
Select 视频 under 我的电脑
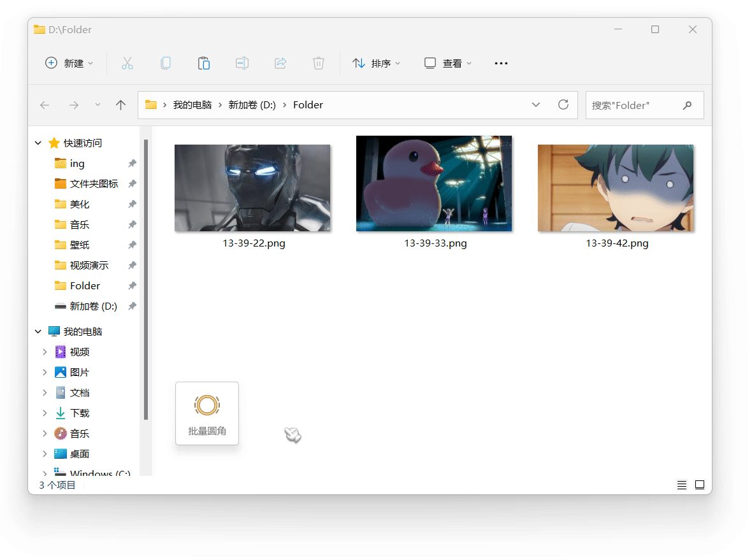click(80, 352)
